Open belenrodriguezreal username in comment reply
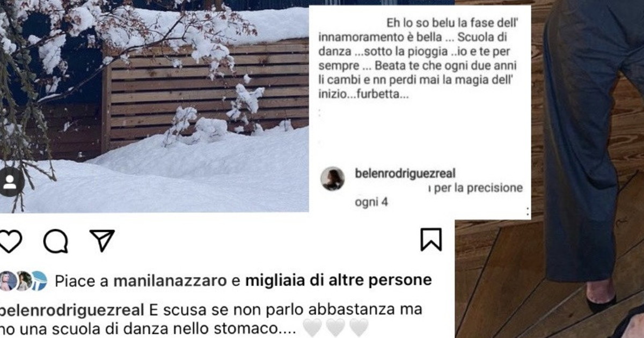Screen dimensions: 644x338 tap(405, 173)
